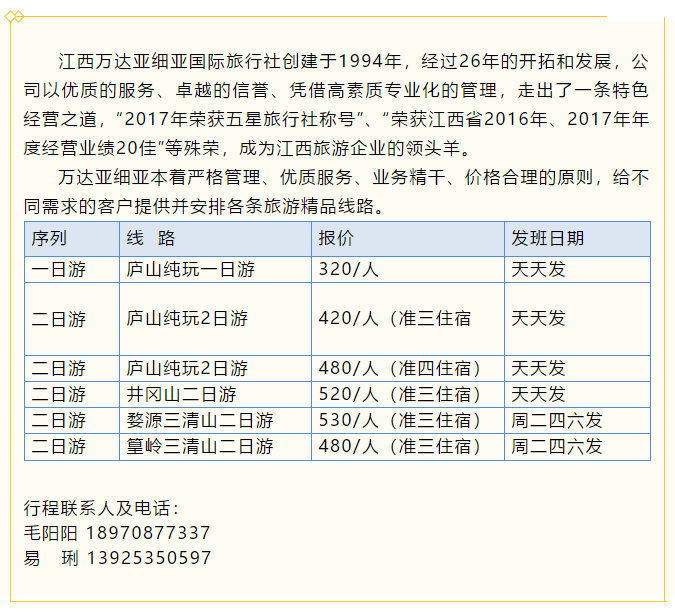Click contact name "毛阳阳"

coord(51,532)
